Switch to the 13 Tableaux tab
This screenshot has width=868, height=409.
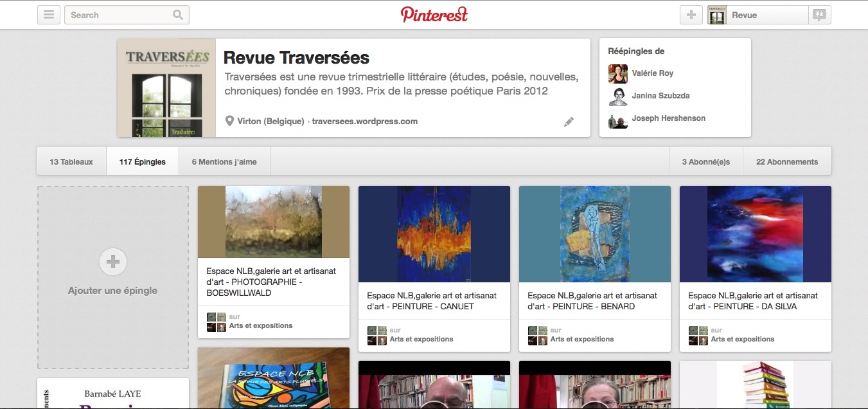point(71,162)
